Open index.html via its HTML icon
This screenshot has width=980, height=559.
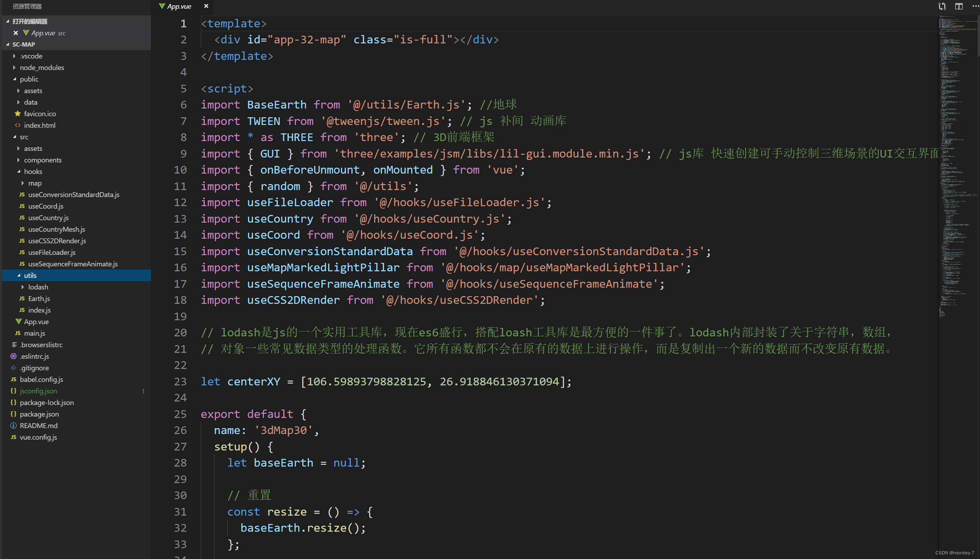click(18, 125)
